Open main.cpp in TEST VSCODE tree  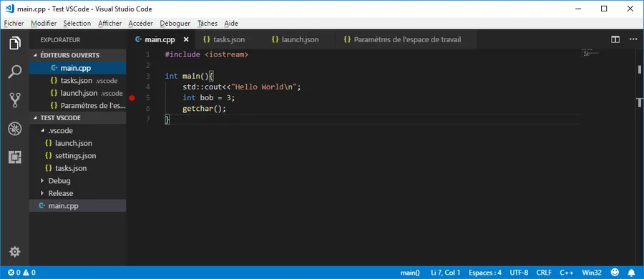coord(77,206)
